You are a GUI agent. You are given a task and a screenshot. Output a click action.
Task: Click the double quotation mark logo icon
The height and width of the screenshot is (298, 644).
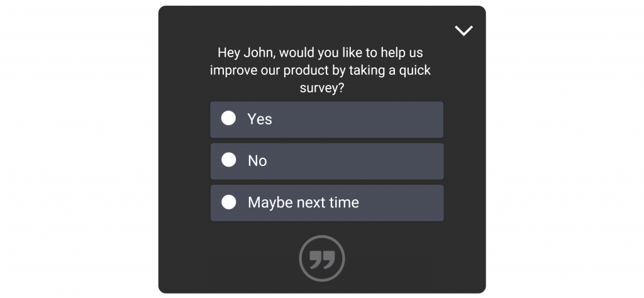322,259
